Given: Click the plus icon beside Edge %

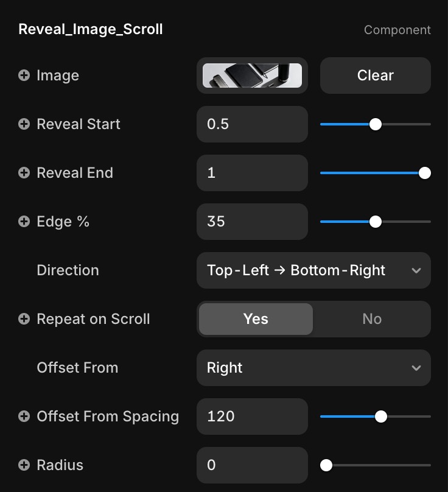Looking at the screenshot, I should click(24, 222).
